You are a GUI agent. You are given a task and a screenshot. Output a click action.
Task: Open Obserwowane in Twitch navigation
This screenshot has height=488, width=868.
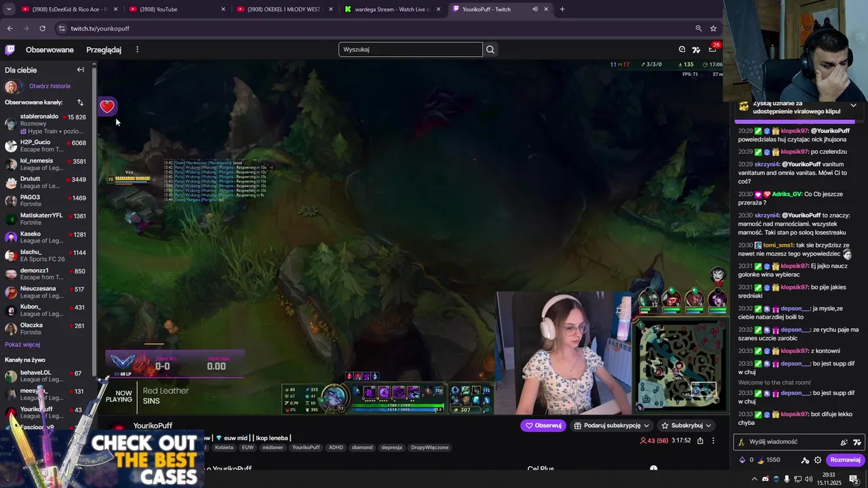click(x=50, y=49)
